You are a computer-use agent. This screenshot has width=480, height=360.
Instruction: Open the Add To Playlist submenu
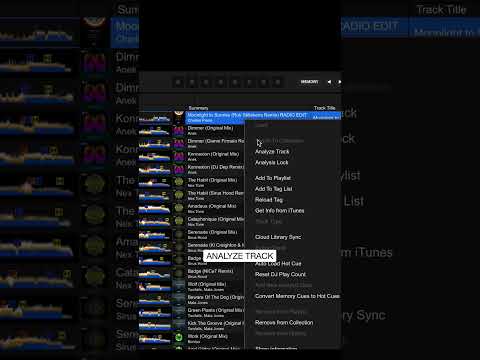point(273,178)
